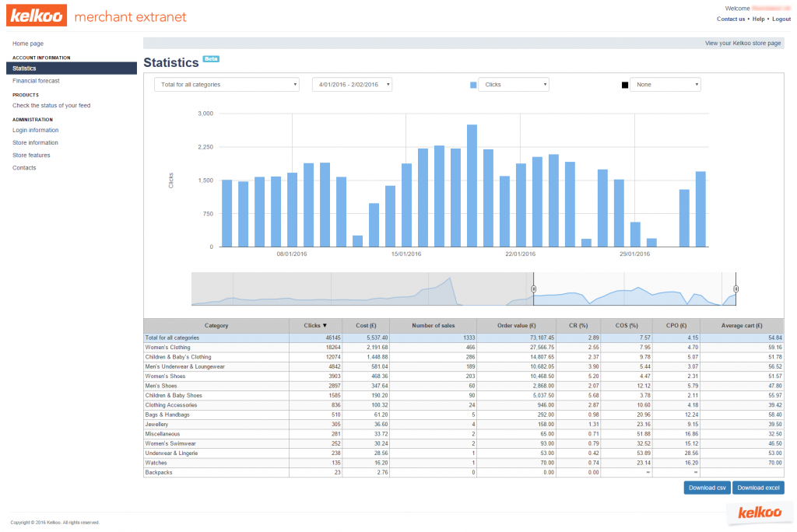Go to Financial forecast in sidebar
This screenshot has width=797, height=532.
(36, 81)
